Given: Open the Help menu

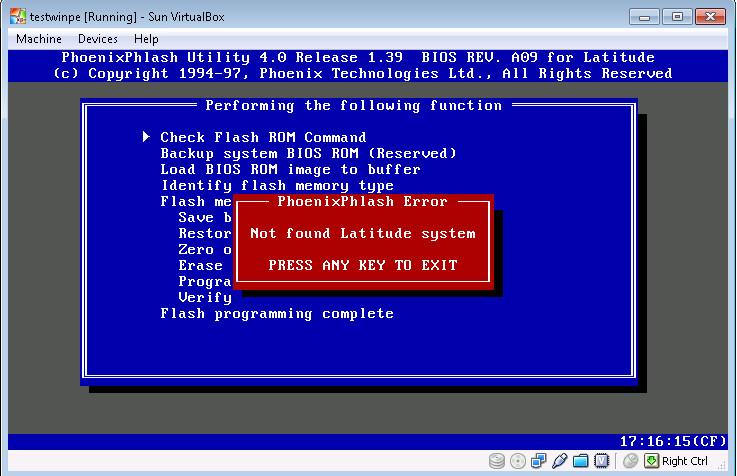Looking at the screenshot, I should (x=146, y=39).
